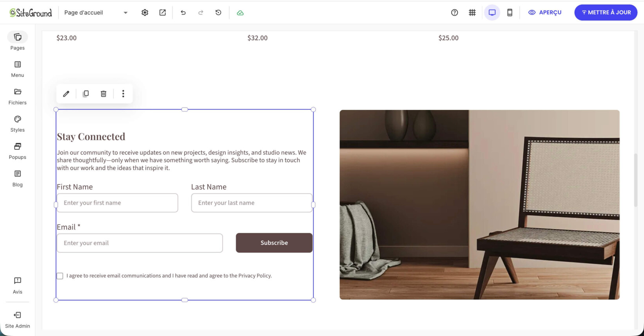Click the last name input field

click(252, 203)
